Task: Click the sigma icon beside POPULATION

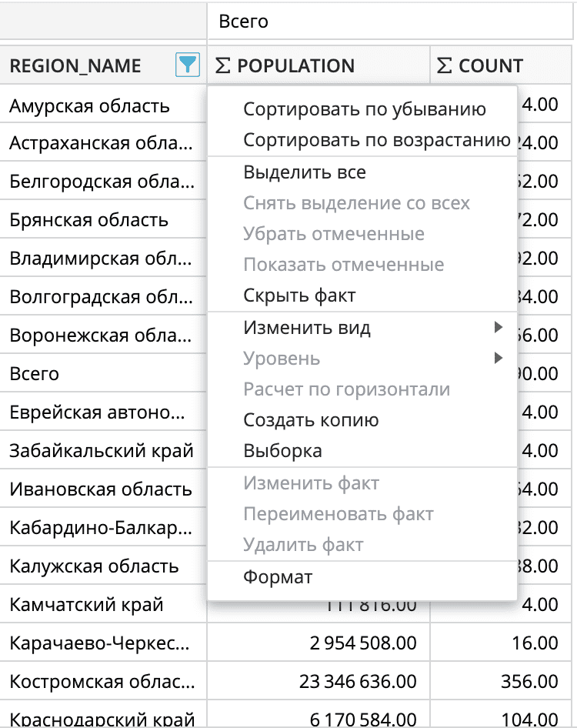Action: pos(223,66)
